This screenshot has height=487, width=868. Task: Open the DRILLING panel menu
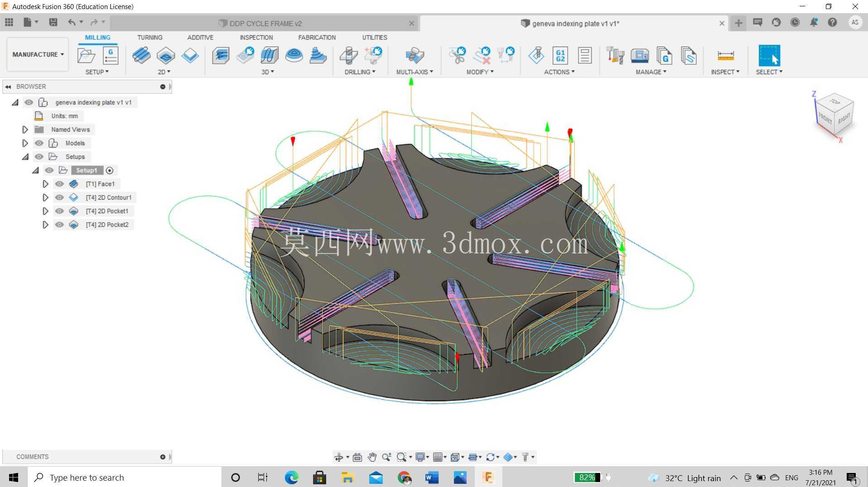360,72
